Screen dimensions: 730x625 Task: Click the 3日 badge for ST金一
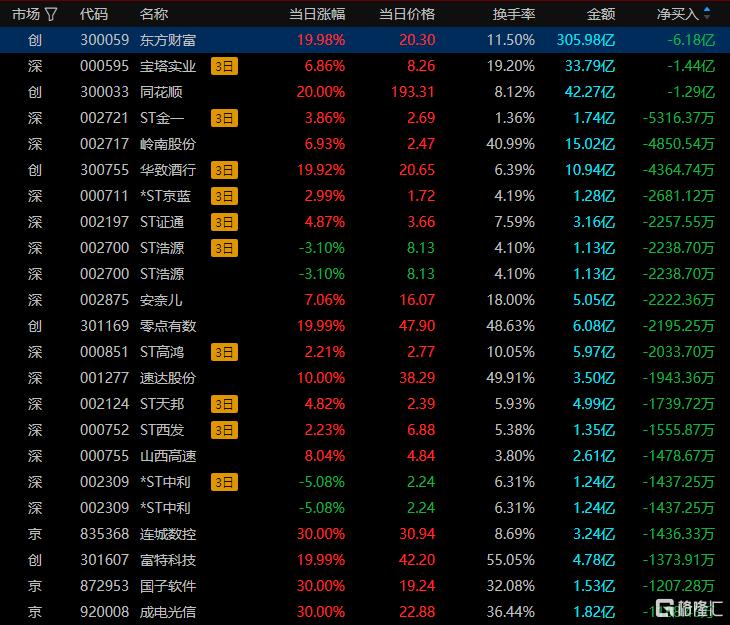pos(224,118)
